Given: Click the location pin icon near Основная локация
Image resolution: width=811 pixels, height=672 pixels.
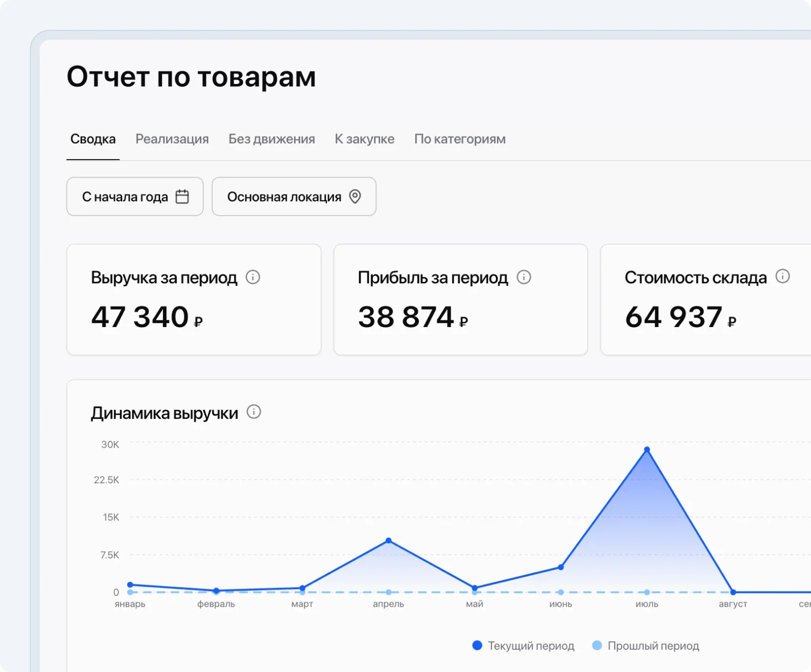Looking at the screenshot, I should tap(354, 196).
